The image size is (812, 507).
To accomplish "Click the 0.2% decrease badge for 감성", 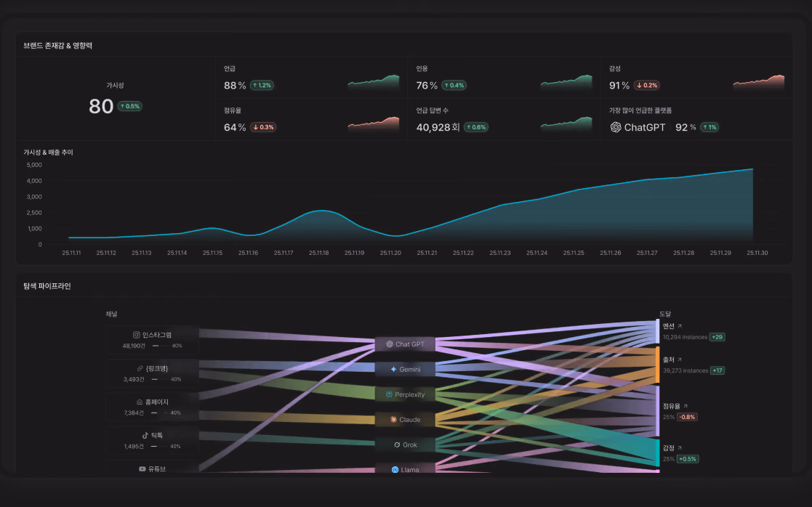I will (x=647, y=86).
